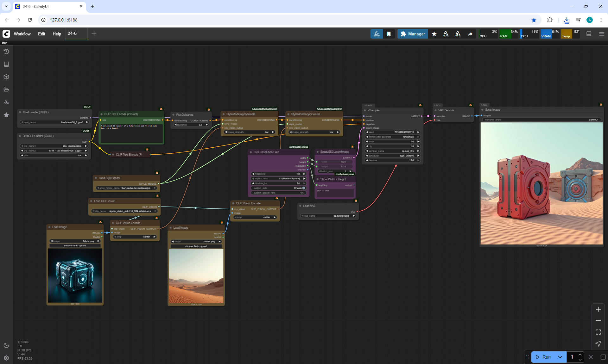Open the Edit menu
Image resolution: width=608 pixels, height=364 pixels.
pyautogui.click(x=41, y=34)
